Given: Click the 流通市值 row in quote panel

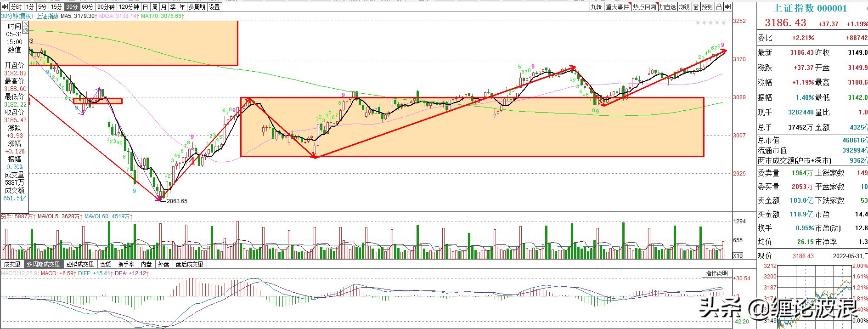Looking at the screenshot, I should coord(812,150).
